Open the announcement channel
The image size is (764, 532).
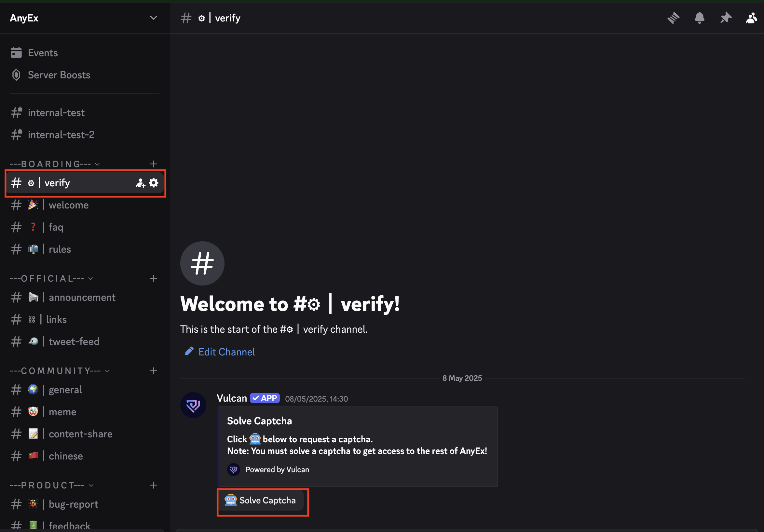(82, 297)
